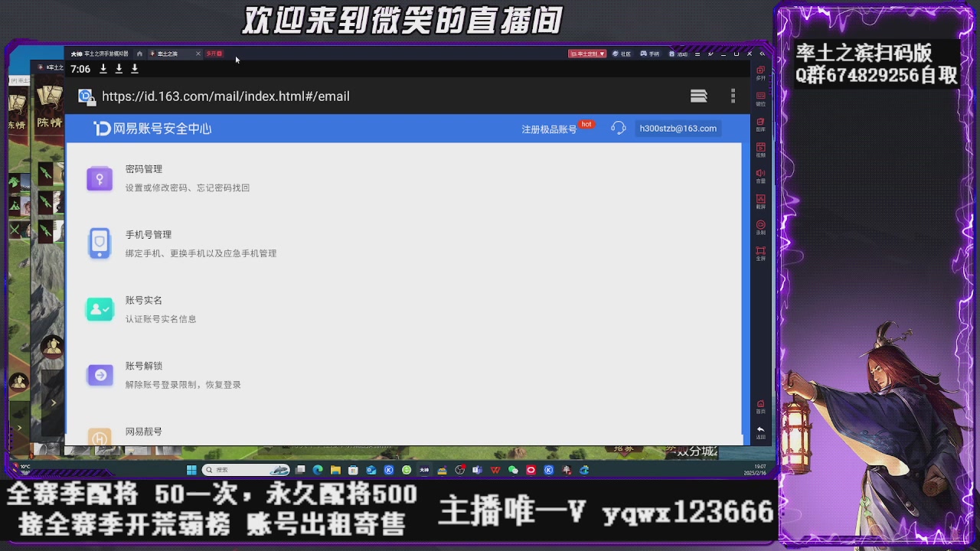Click the purple key icon for 密码管理
Screen dimensions: 980x551
point(100,178)
